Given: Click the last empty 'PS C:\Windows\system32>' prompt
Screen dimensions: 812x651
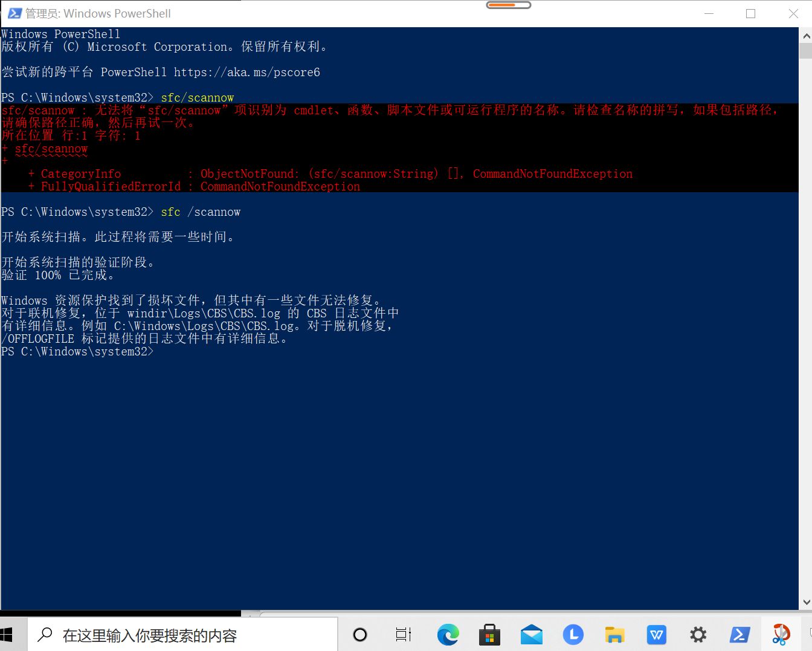Looking at the screenshot, I should click(x=77, y=351).
